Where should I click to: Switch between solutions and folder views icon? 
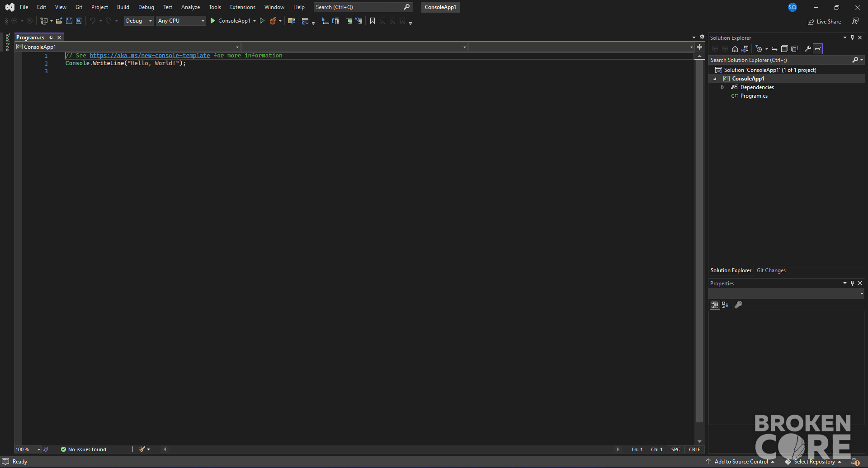tap(745, 49)
